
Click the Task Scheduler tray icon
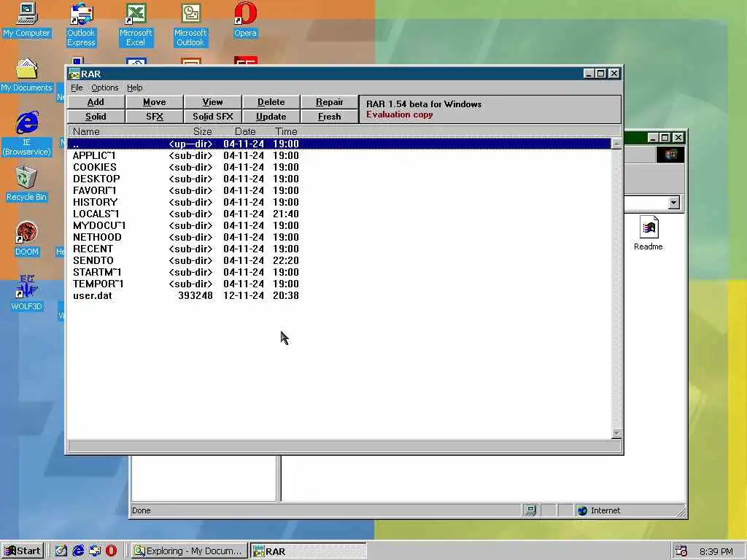[681, 551]
